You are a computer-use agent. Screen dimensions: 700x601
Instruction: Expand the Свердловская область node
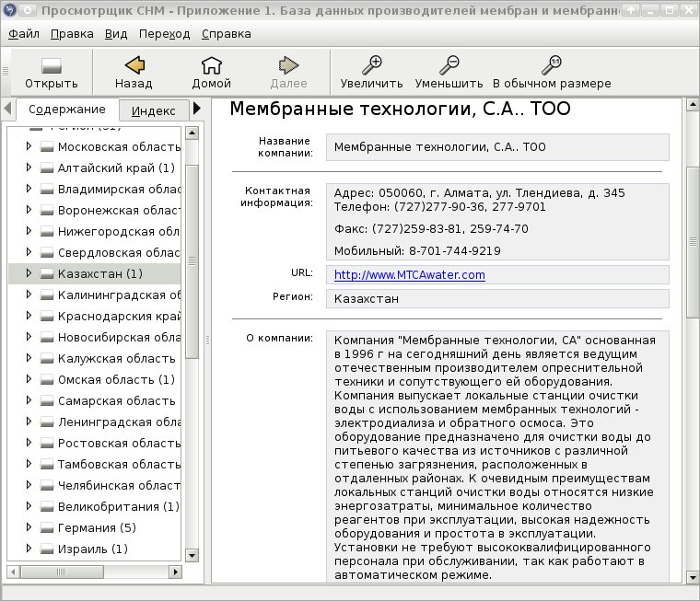pos(29,251)
